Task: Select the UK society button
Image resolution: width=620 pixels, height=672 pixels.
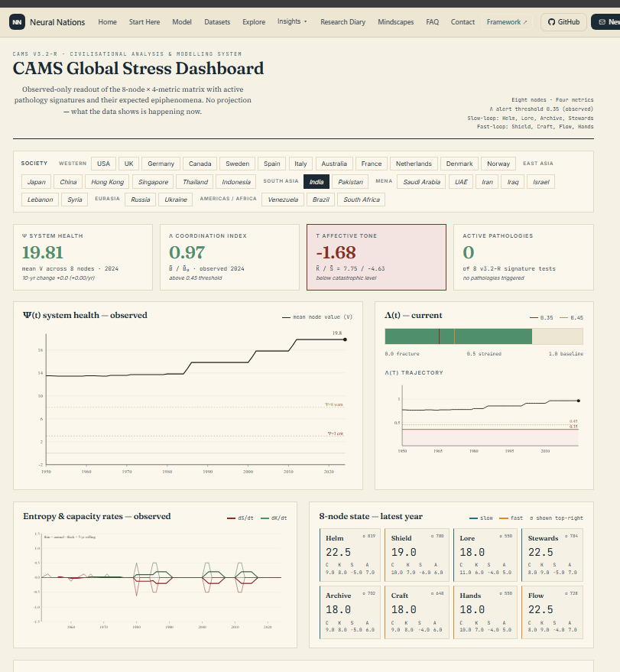Action: 128,164
